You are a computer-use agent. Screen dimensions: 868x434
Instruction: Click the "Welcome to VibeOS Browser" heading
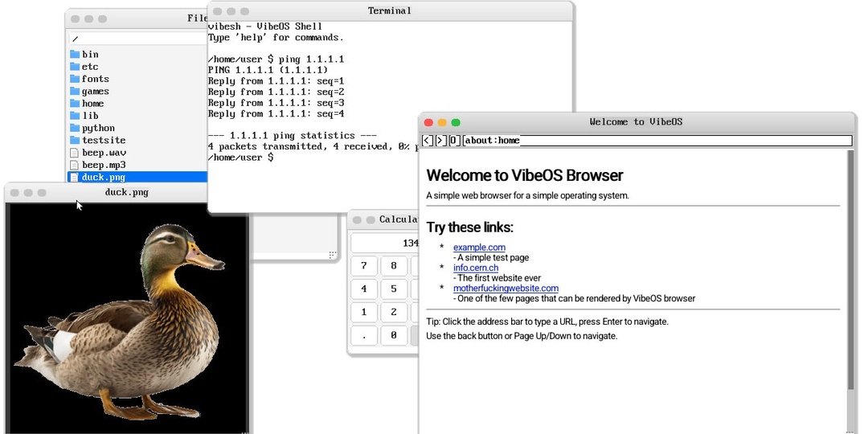pyautogui.click(x=525, y=175)
